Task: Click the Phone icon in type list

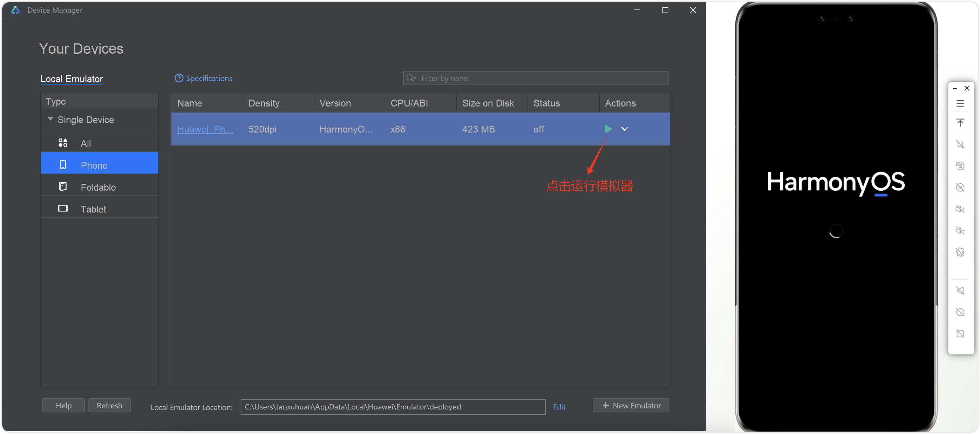Action: [63, 165]
